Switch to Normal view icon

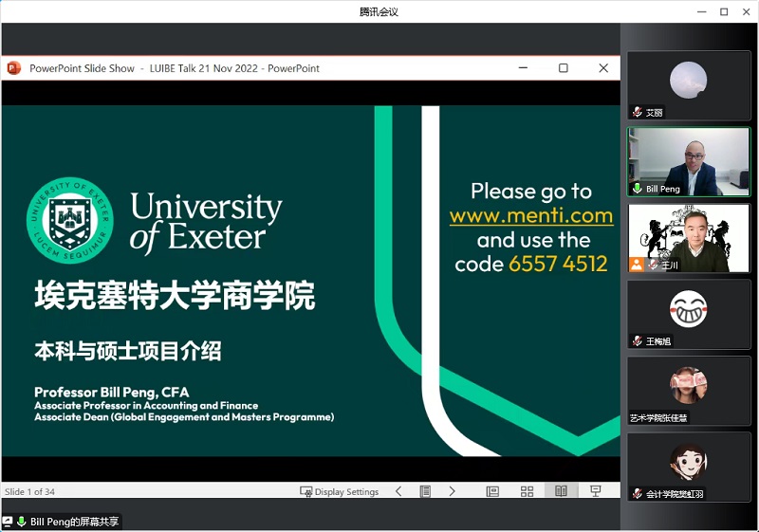pyautogui.click(x=492, y=491)
